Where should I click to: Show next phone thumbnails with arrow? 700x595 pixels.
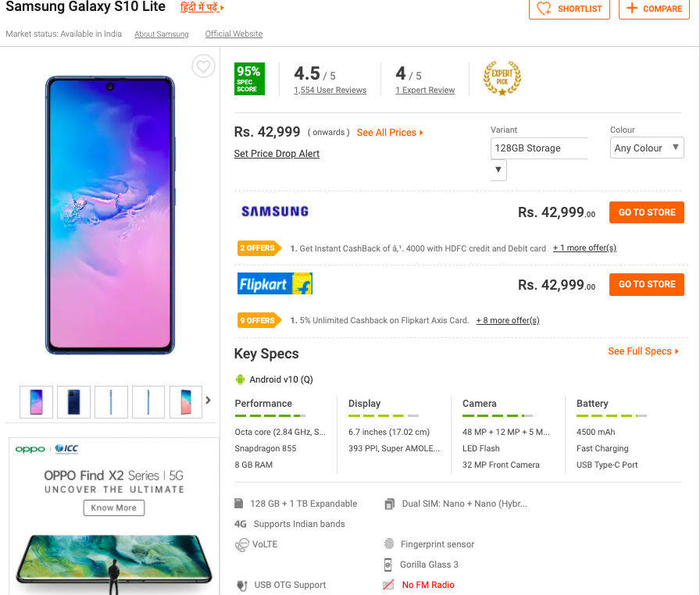point(208,401)
